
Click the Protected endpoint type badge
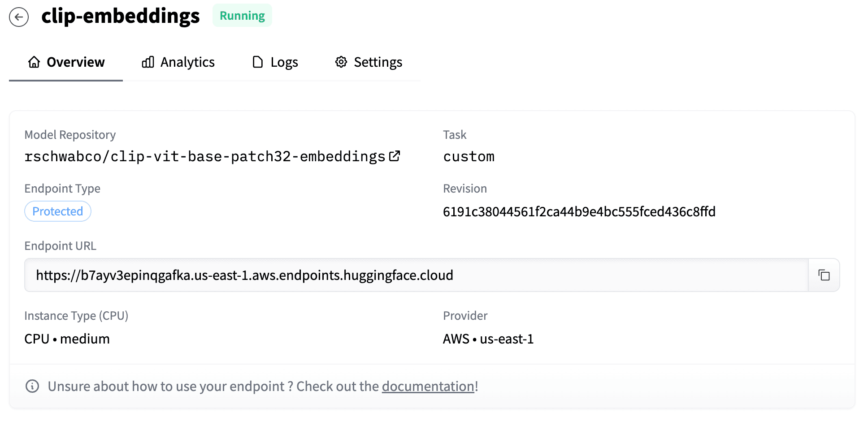[x=58, y=211]
